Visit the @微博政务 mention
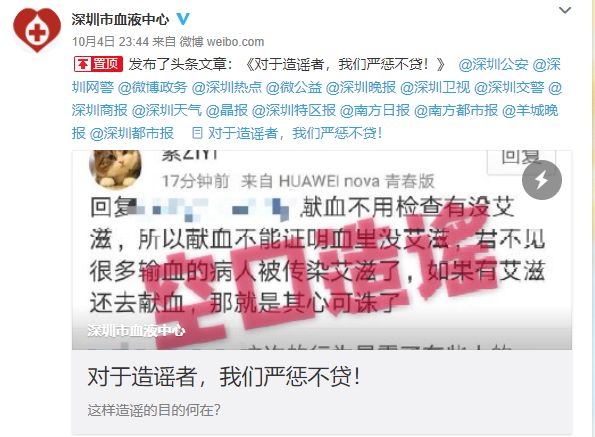The width and height of the screenshot is (595, 437). [153, 88]
